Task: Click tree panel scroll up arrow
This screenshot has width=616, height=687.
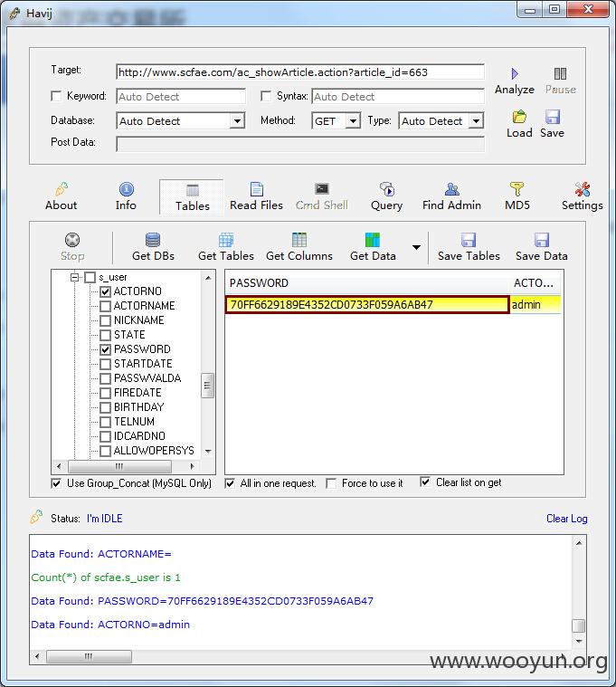Action: click(x=208, y=278)
